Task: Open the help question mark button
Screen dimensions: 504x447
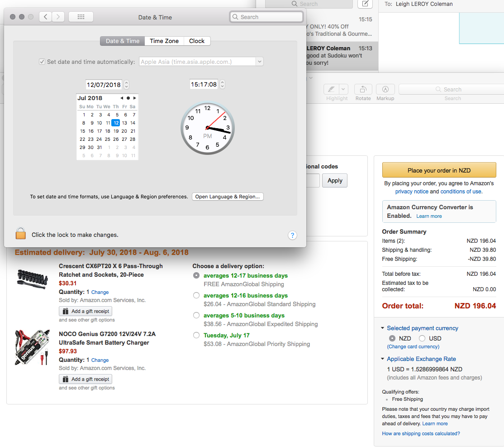Action: coord(292,235)
